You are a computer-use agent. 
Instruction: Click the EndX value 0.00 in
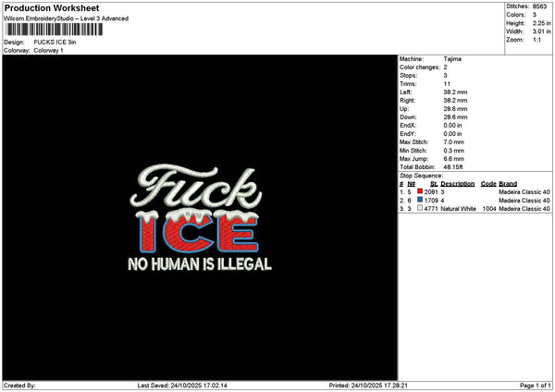[452, 126]
